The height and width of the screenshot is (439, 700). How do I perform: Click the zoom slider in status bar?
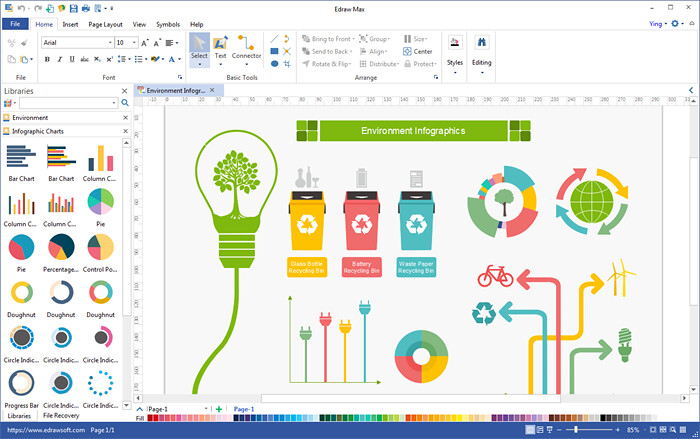tap(576, 430)
